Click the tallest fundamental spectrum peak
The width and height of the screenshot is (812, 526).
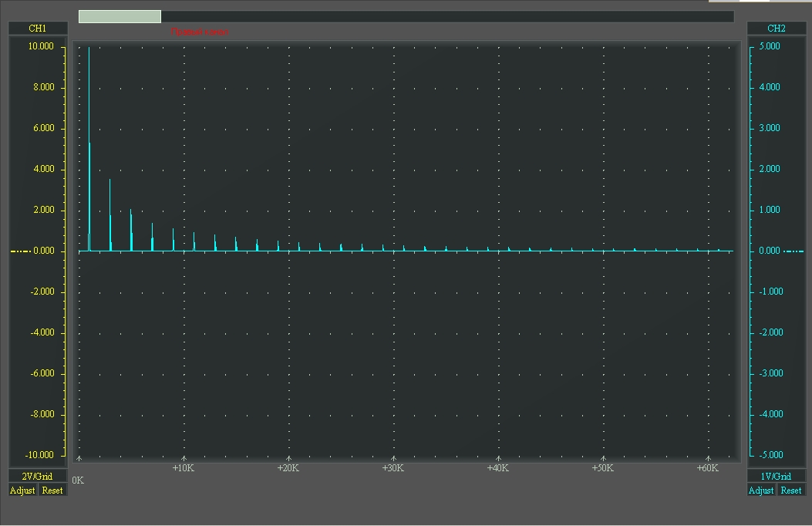(x=89, y=149)
